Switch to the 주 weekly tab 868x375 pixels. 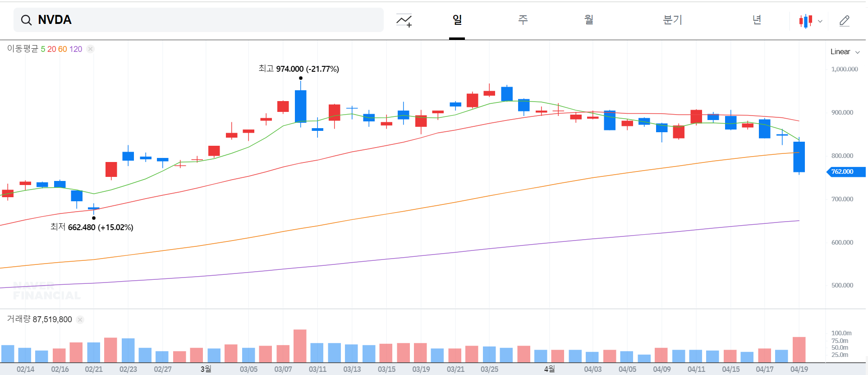pyautogui.click(x=523, y=20)
